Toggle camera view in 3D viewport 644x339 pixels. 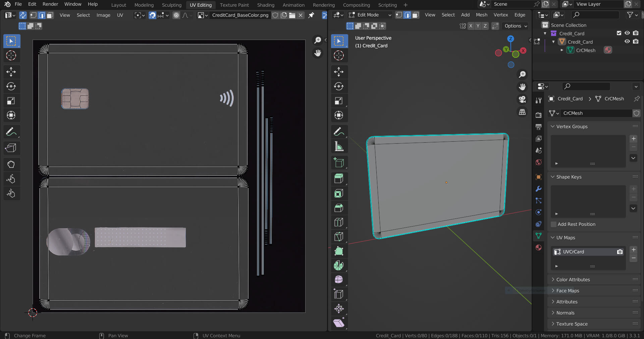click(x=522, y=99)
